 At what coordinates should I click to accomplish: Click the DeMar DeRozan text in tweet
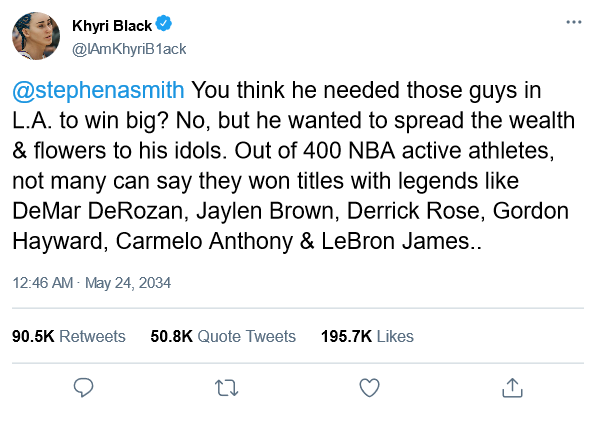click(97, 211)
